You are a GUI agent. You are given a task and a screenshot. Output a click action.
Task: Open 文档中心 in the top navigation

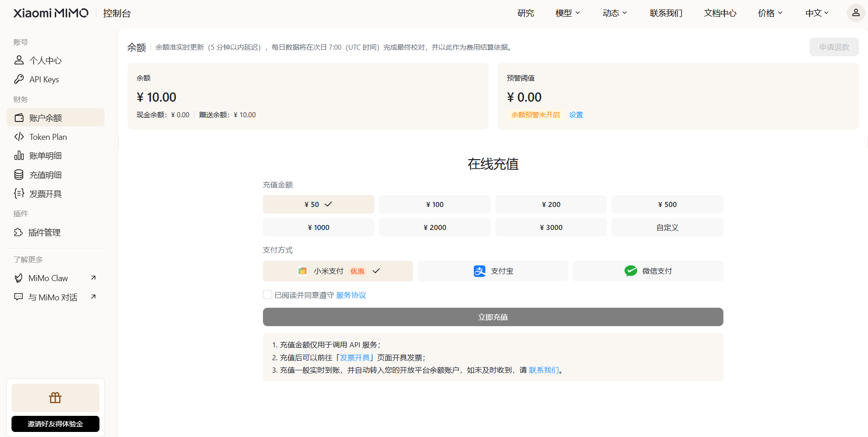click(x=720, y=13)
